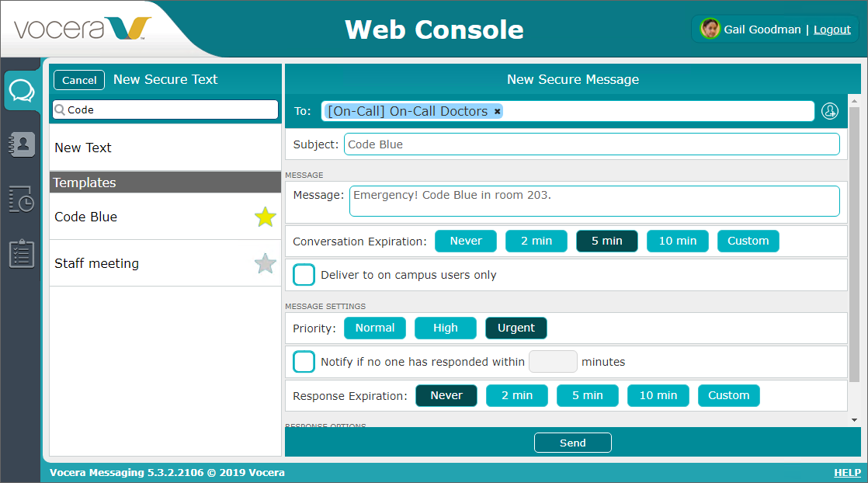This screenshot has width=868, height=483.
Task: Set Response Expiration to 5 min
Action: (588, 395)
